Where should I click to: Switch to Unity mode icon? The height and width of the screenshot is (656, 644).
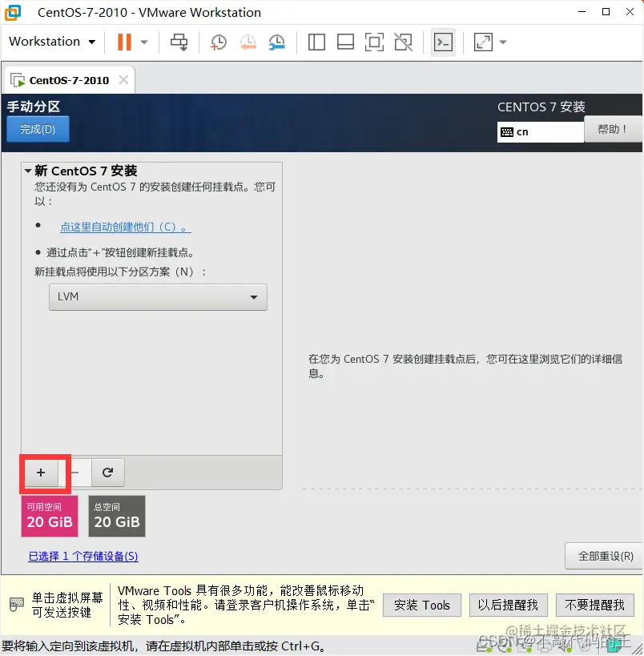(404, 42)
